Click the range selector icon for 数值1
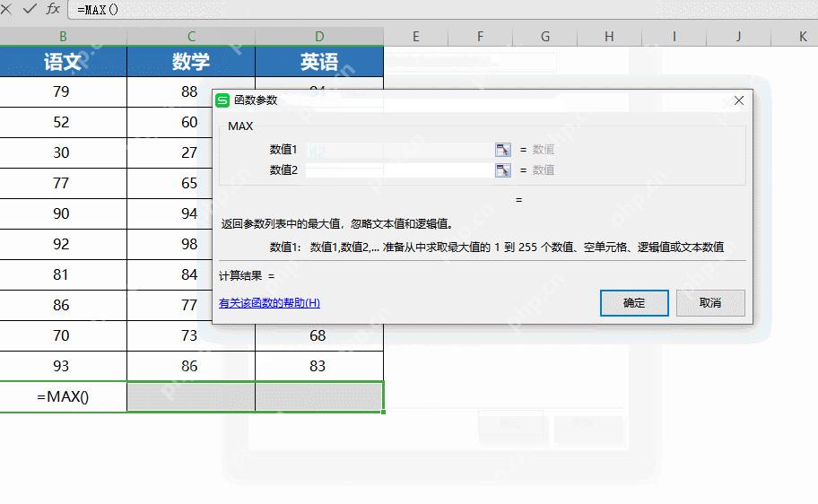 coord(503,150)
